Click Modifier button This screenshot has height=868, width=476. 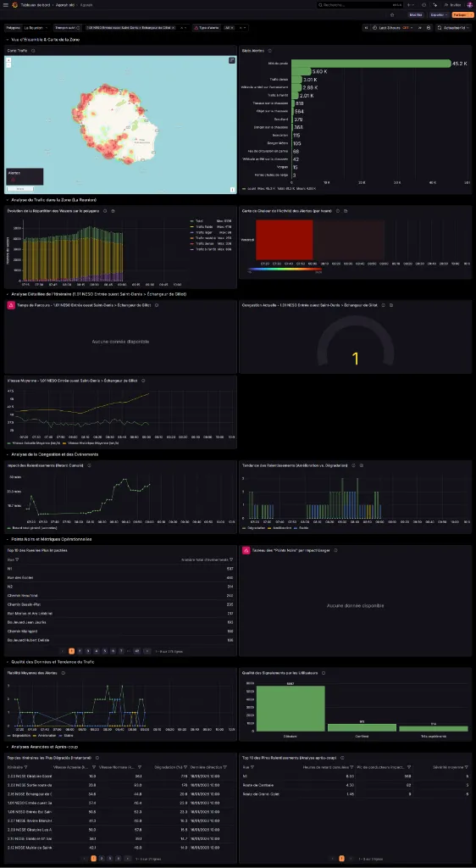pyautogui.click(x=417, y=15)
